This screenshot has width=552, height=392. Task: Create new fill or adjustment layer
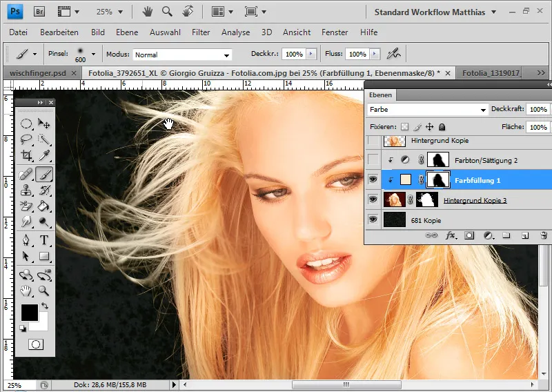488,235
